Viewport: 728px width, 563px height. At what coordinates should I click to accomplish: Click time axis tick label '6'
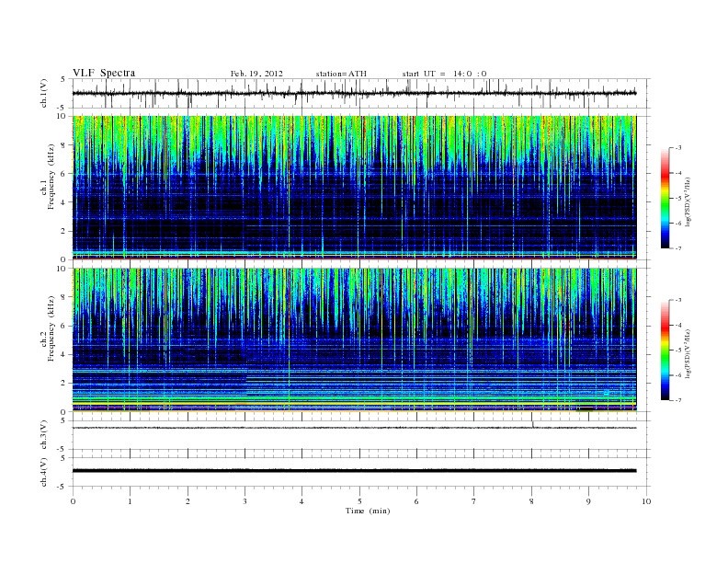416,501
